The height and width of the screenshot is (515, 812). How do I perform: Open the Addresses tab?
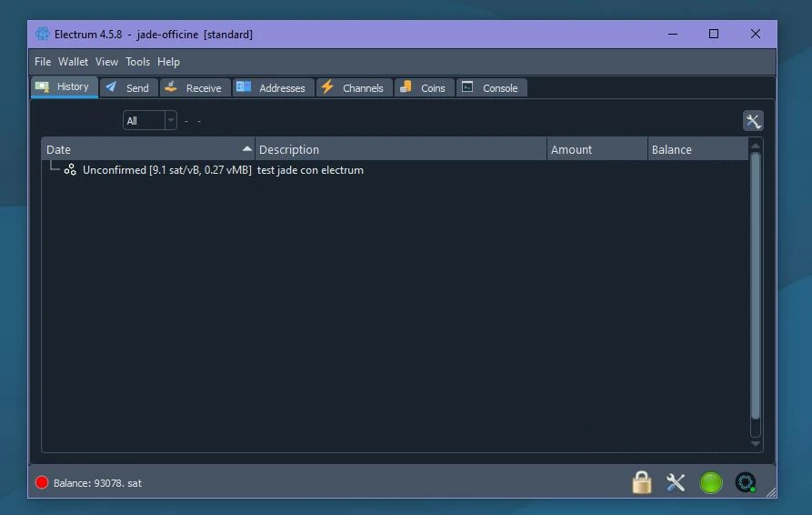[x=273, y=88]
